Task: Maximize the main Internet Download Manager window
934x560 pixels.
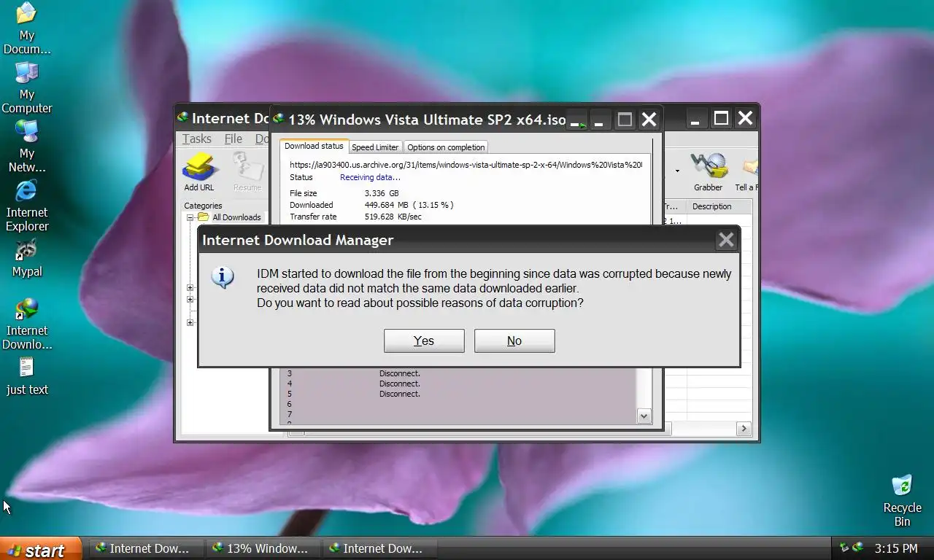Action: coord(721,118)
